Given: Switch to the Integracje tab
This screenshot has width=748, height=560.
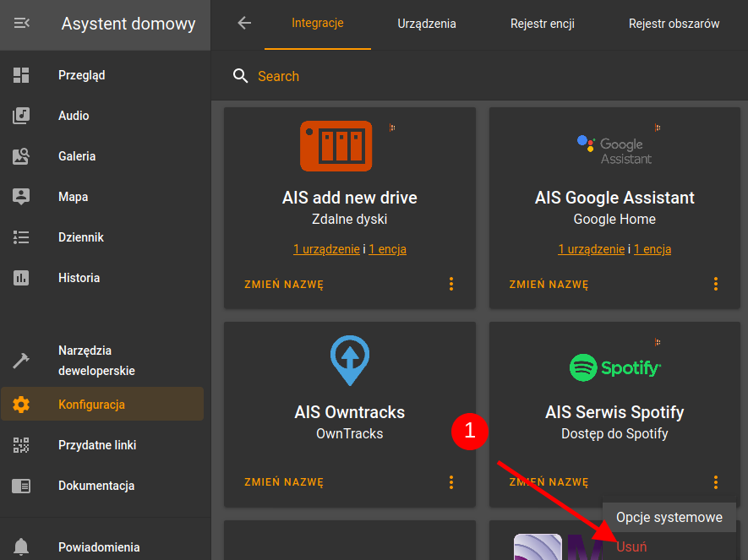Looking at the screenshot, I should click(318, 24).
